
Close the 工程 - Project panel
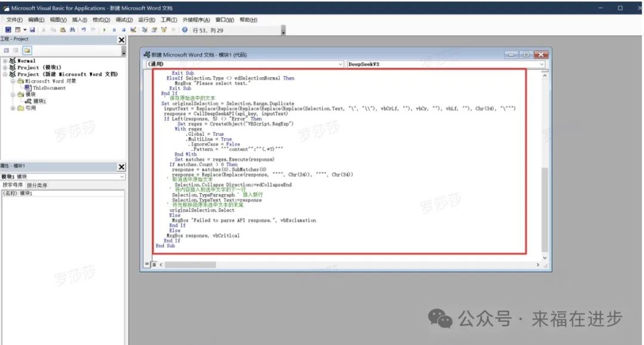pos(122,40)
